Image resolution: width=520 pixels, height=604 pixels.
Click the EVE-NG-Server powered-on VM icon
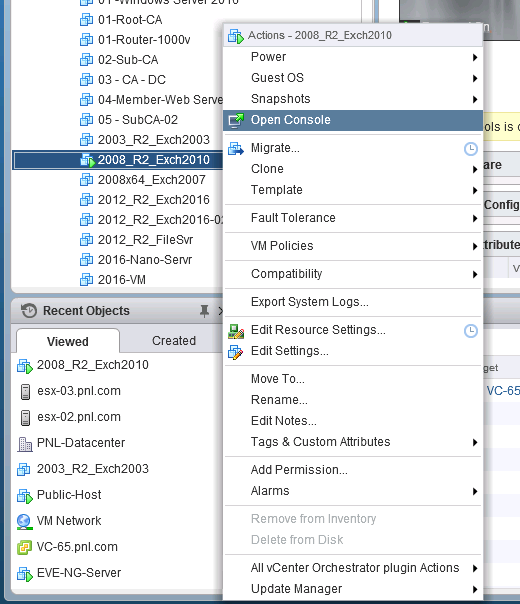[25, 574]
